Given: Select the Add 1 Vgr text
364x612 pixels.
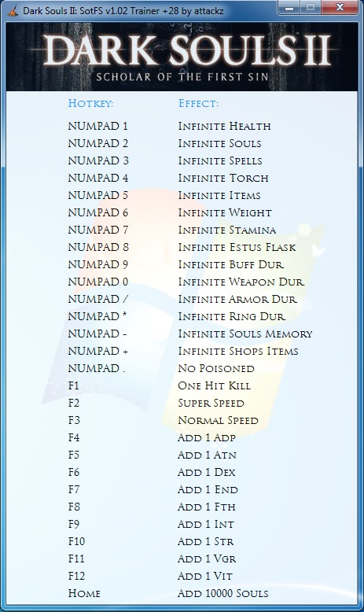Looking at the screenshot, I should tap(207, 559).
